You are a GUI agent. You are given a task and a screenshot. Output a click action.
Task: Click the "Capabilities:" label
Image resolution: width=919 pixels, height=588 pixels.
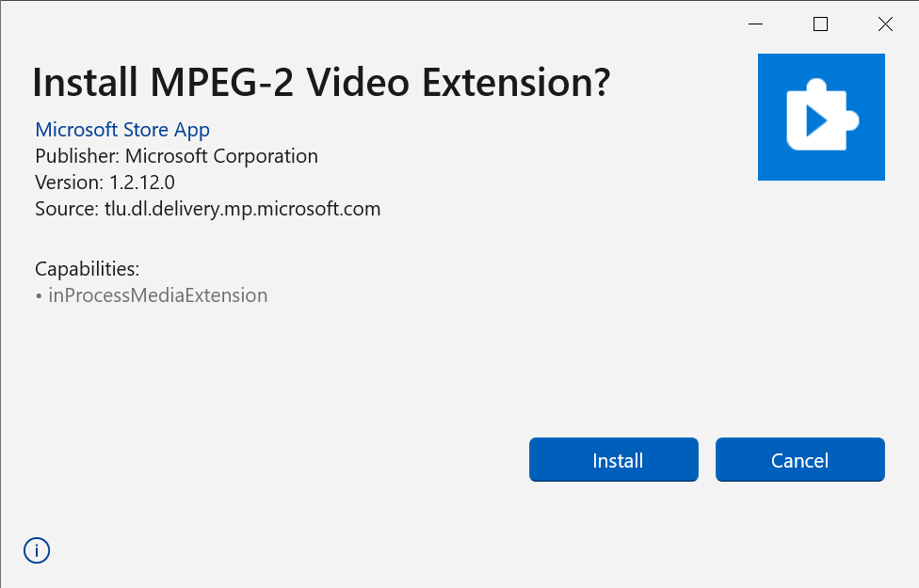pyautogui.click(x=87, y=269)
